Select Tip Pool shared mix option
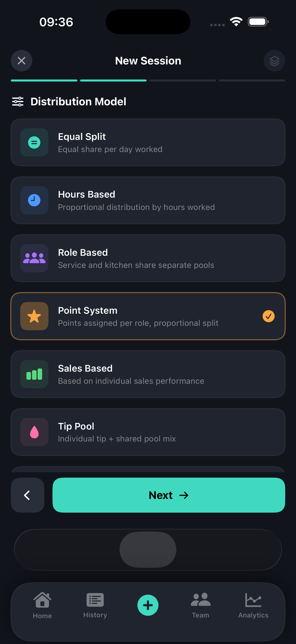The image size is (296, 644). coord(148,432)
